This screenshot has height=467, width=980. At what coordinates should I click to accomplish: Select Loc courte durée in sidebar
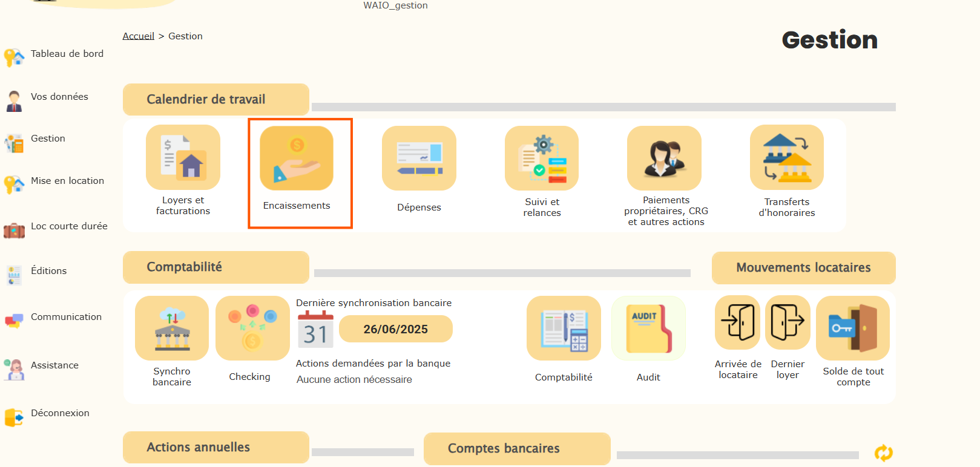[x=69, y=226]
